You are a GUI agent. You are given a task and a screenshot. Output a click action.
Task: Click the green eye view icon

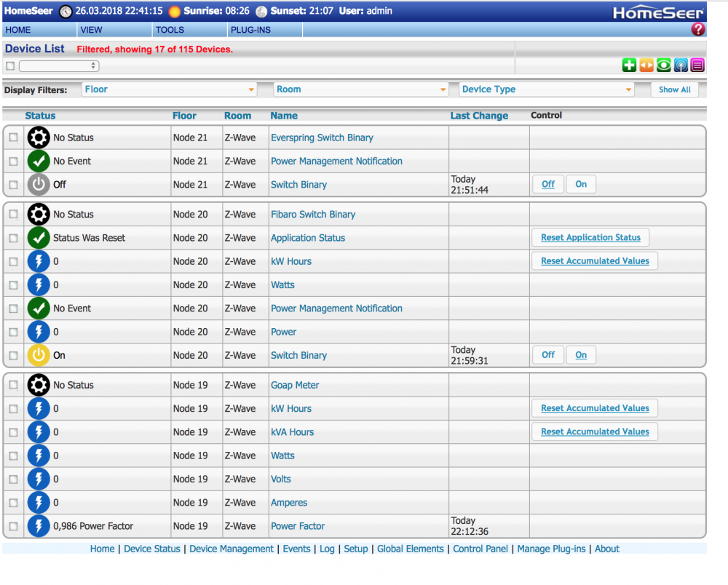(x=663, y=65)
